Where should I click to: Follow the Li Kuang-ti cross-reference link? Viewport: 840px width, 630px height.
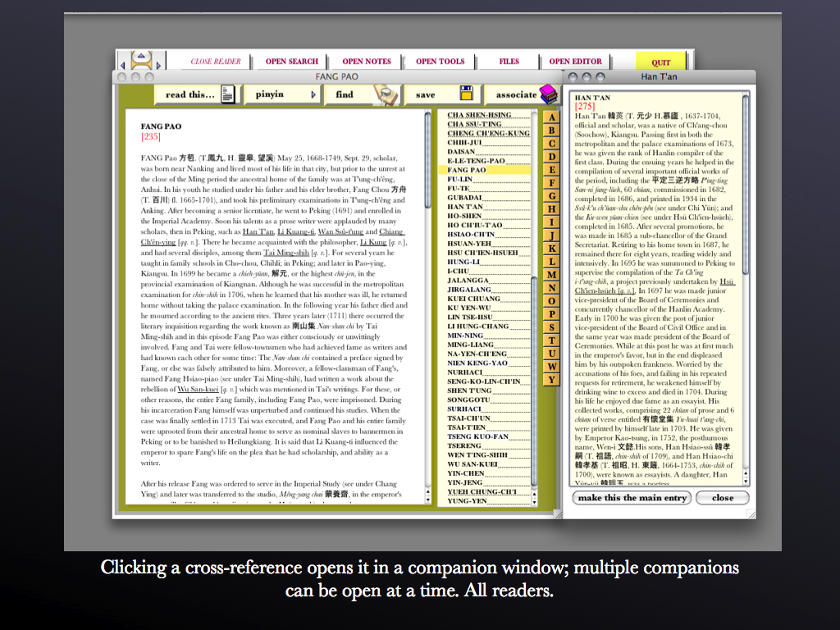[x=295, y=231]
